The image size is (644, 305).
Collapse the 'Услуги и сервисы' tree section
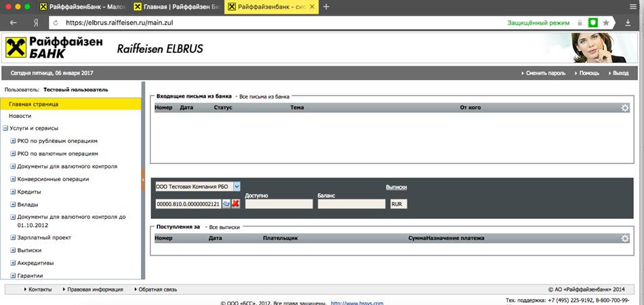(x=5, y=128)
